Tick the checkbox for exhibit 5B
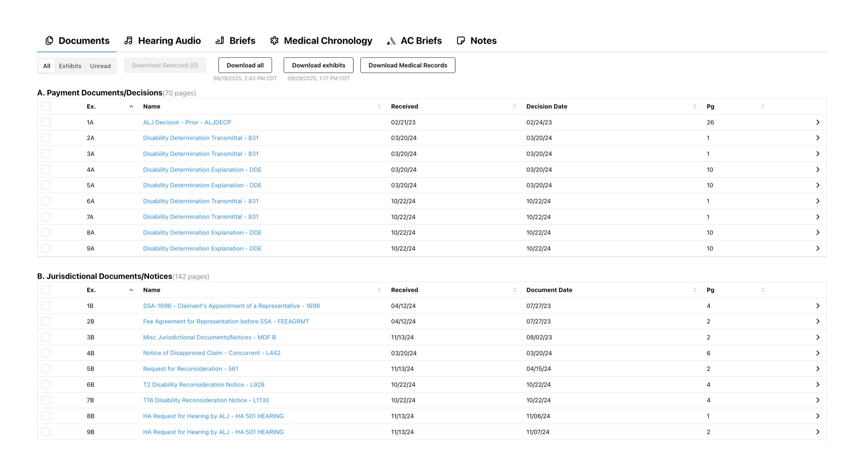868x460 pixels. coord(46,369)
